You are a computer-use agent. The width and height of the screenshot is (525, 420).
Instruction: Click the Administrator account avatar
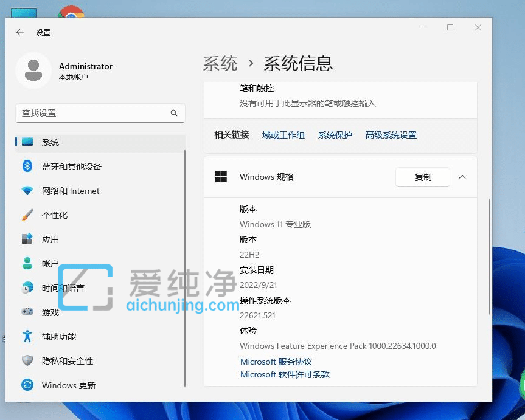click(33, 71)
